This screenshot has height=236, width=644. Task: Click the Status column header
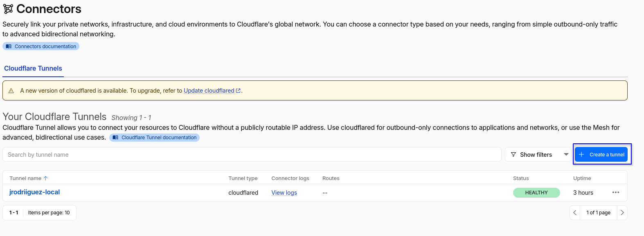(x=521, y=178)
